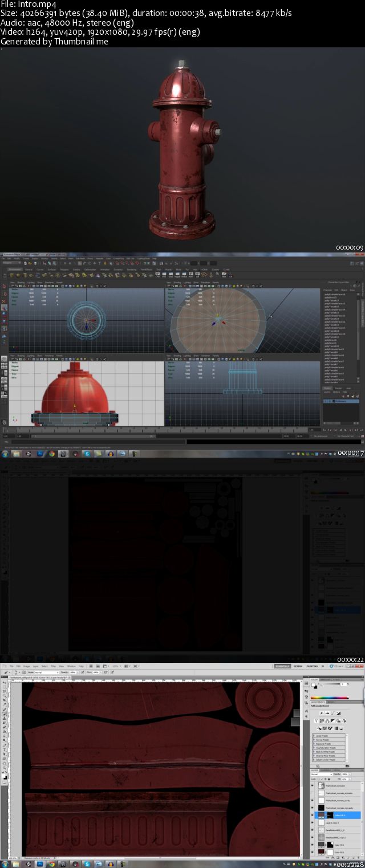Image resolution: width=365 pixels, height=868 pixels.
Task: Open the Image menu in Photoshop
Action: tap(26, 666)
